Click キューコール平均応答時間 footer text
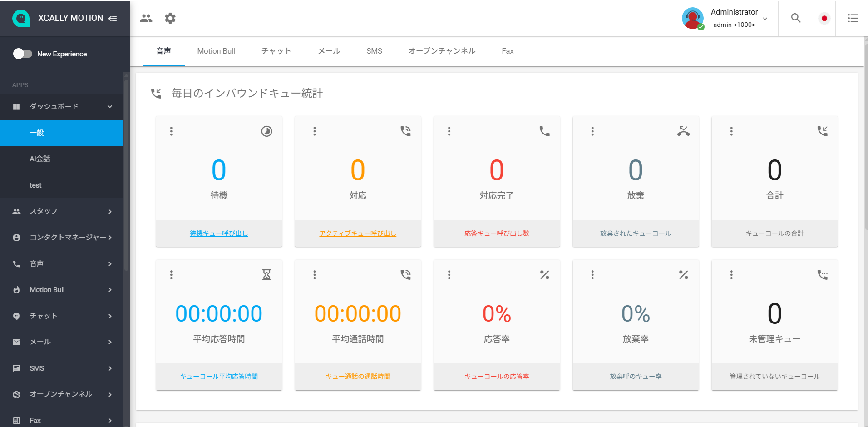868x427 pixels. [x=219, y=377]
